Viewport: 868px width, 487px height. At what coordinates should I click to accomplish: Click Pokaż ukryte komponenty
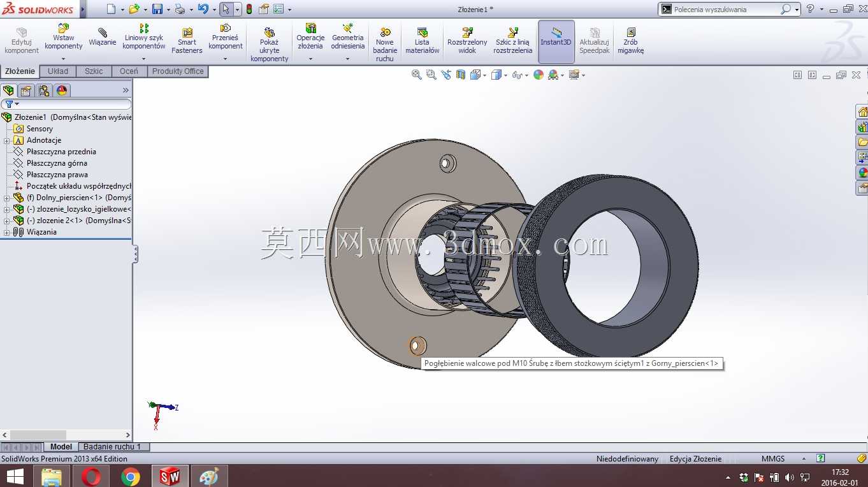pos(269,45)
